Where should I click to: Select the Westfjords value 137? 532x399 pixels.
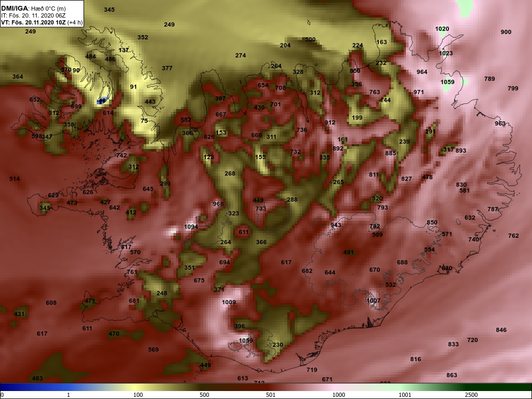click(123, 50)
